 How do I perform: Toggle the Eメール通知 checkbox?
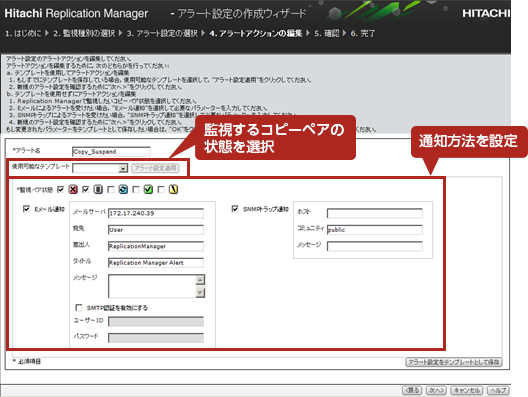(x=26, y=209)
